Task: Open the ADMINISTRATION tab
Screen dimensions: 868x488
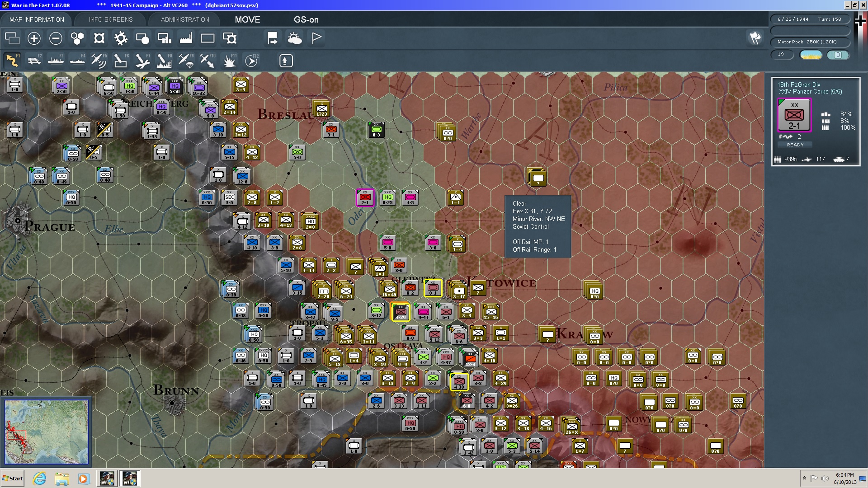Action: [x=185, y=19]
